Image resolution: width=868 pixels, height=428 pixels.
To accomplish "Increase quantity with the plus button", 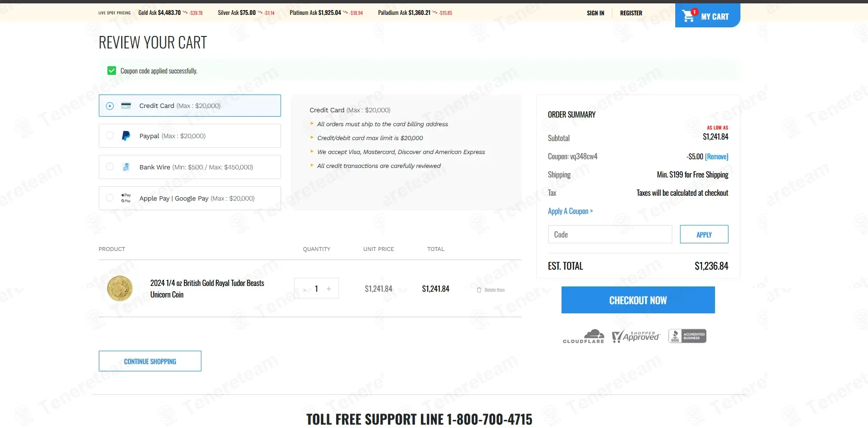I will [329, 289].
